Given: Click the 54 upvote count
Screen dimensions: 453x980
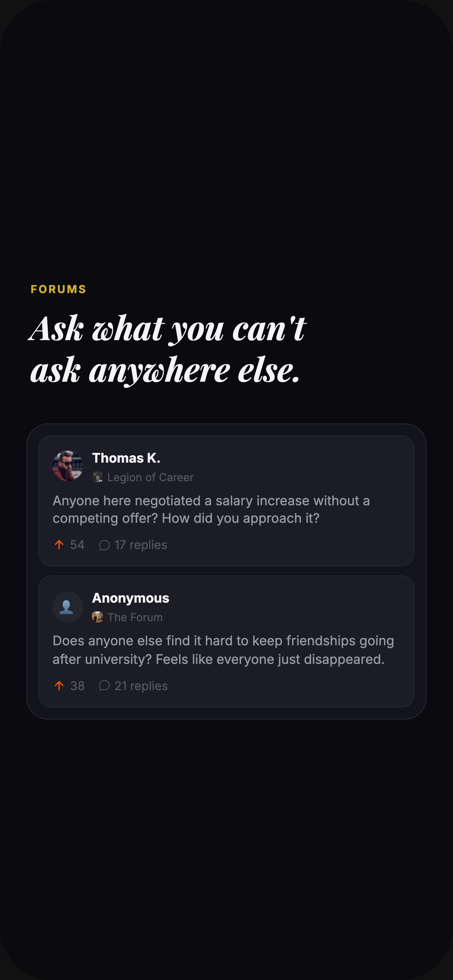Looking at the screenshot, I should [x=77, y=545].
